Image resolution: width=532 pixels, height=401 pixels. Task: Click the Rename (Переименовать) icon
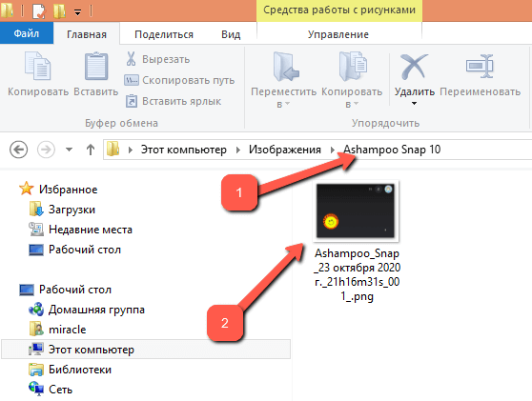click(480, 66)
